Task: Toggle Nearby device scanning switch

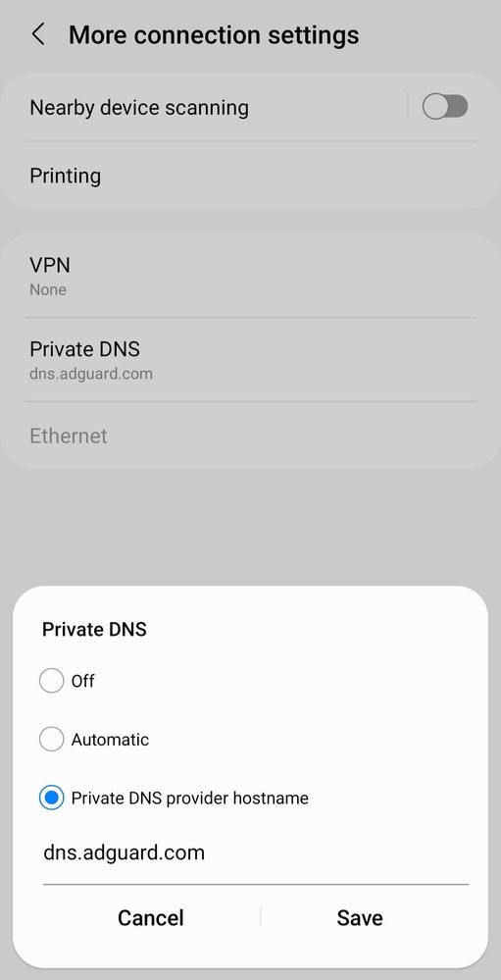Action: (x=445, y=107)
